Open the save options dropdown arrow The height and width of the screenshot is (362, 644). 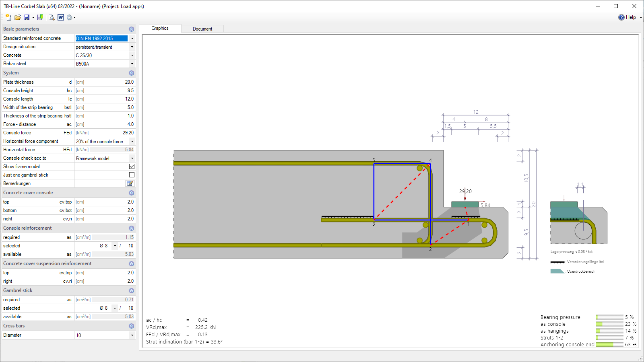(33, 18)
